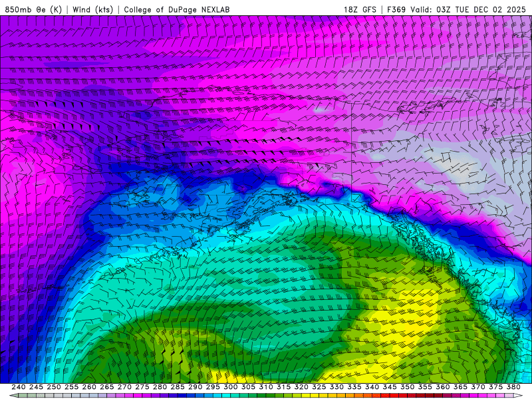This screenshot has width=532, height=399.
Task: Click 'College of DuPage NEXLAB' header text
Action: tap(177, 9)
